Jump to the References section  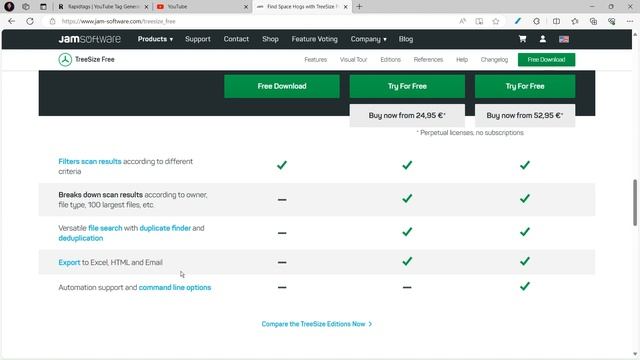428,60
